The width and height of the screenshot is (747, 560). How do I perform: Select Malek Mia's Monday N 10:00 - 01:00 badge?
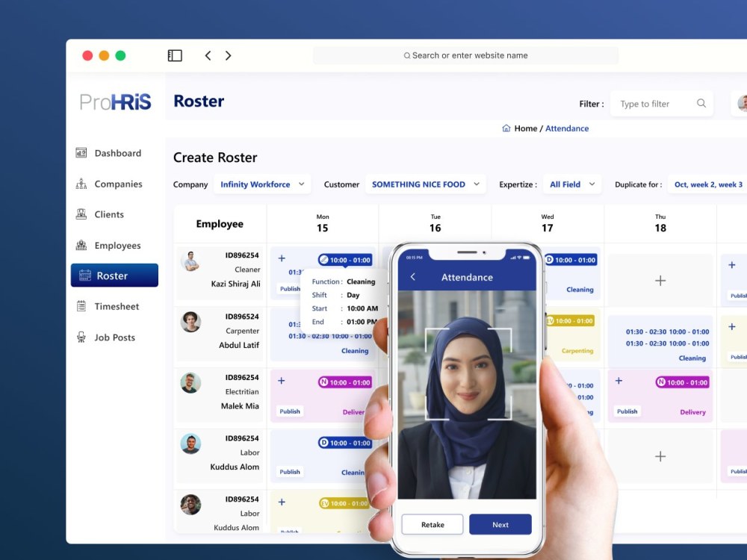tap(345, 382)
